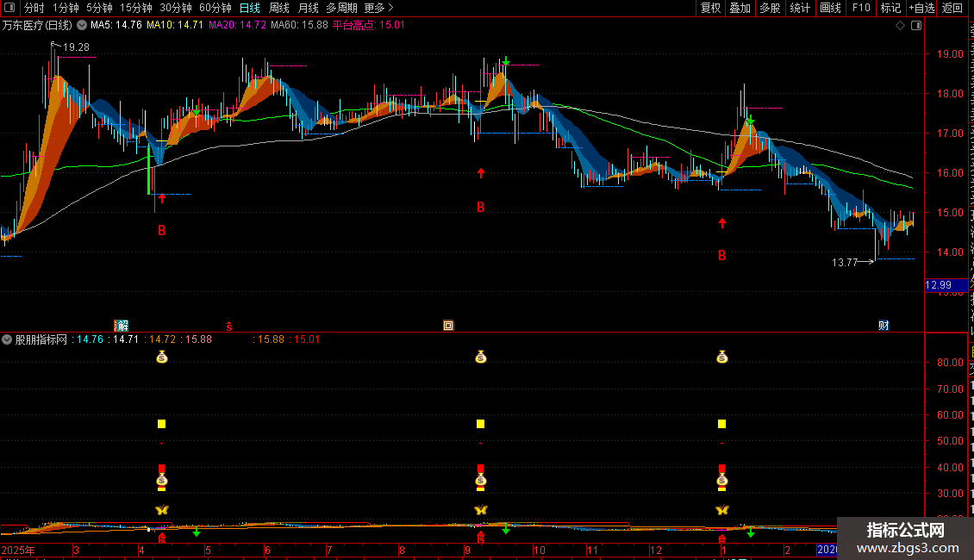
Task: Click the 19.28 high price label
Action: [x=77, y=47]
